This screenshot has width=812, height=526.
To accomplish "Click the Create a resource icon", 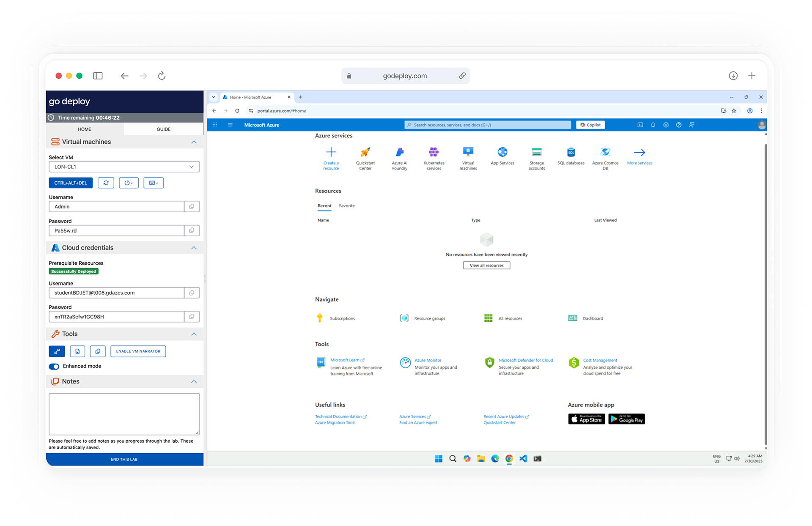I will [331, 152].
